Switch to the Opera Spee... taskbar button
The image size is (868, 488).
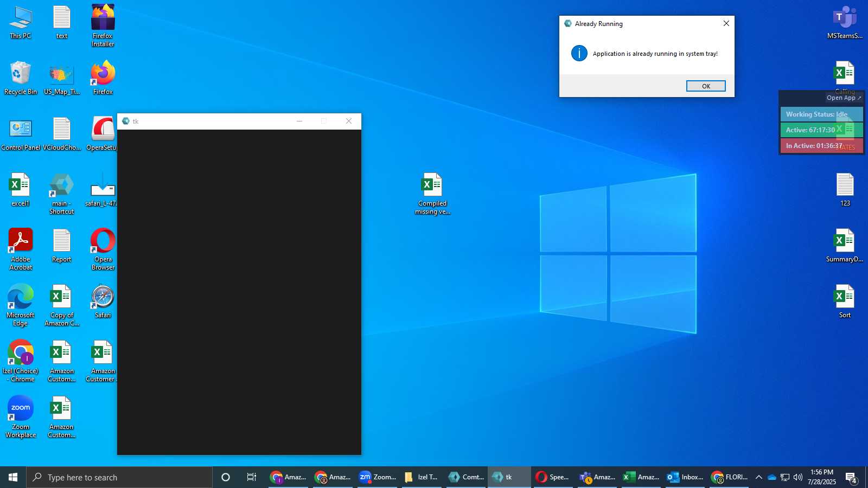click(x=553, y=477)
